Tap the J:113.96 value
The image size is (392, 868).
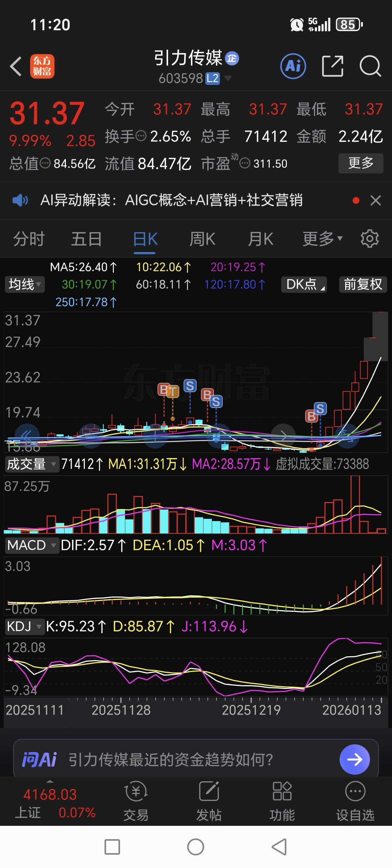click(x=214, y=627)
